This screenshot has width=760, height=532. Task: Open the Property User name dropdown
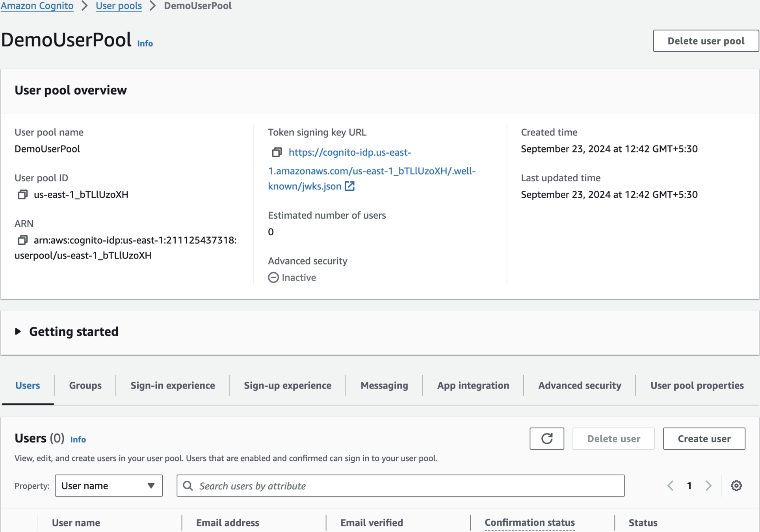point(109,485)
